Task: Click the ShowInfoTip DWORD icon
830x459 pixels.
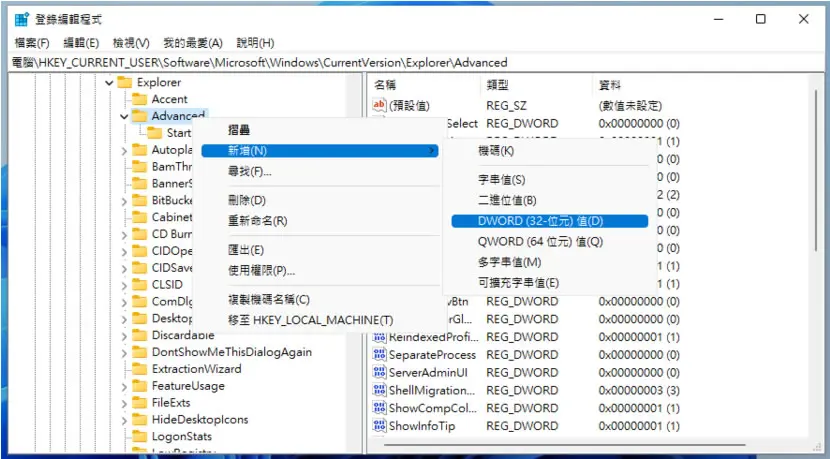Action: pos(380,425)
